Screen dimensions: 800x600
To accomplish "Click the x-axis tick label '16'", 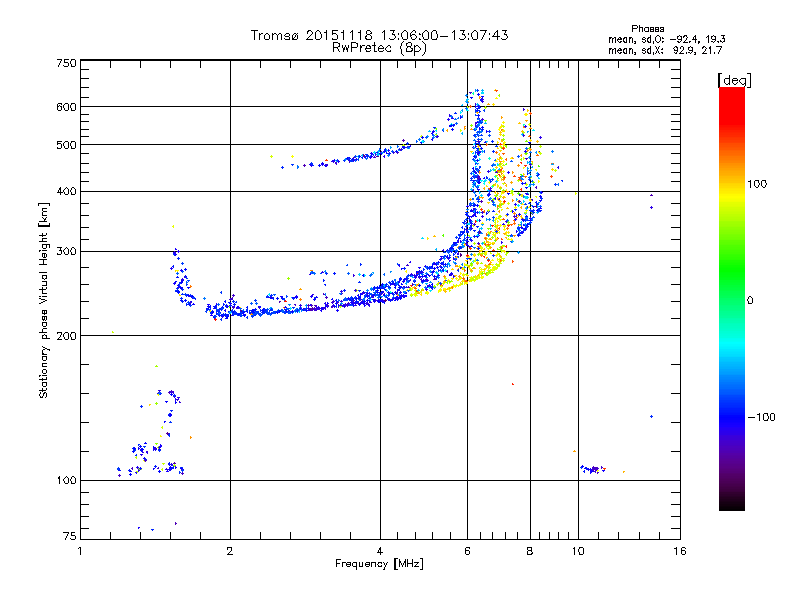I will [x=680, y=551].
